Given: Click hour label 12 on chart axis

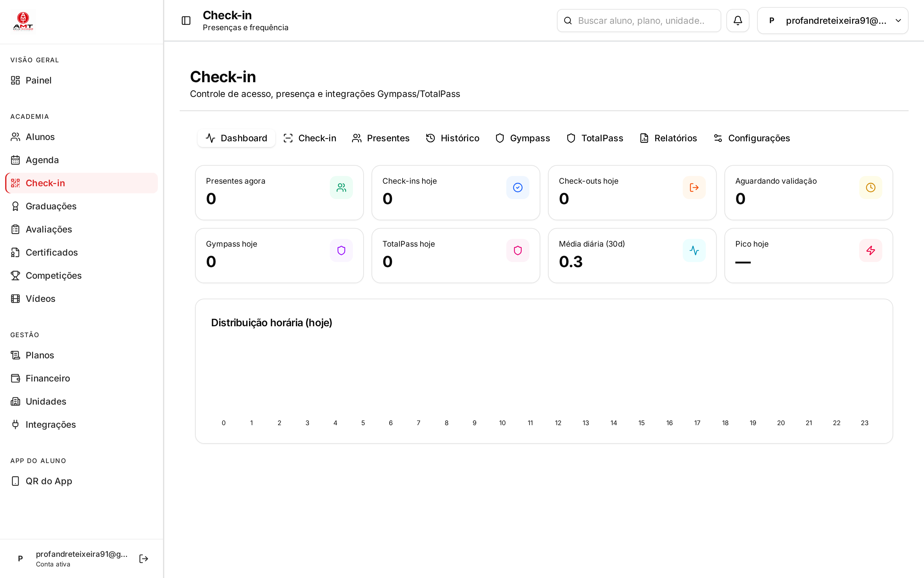Looking at the screenshot, I should [558, 423].
